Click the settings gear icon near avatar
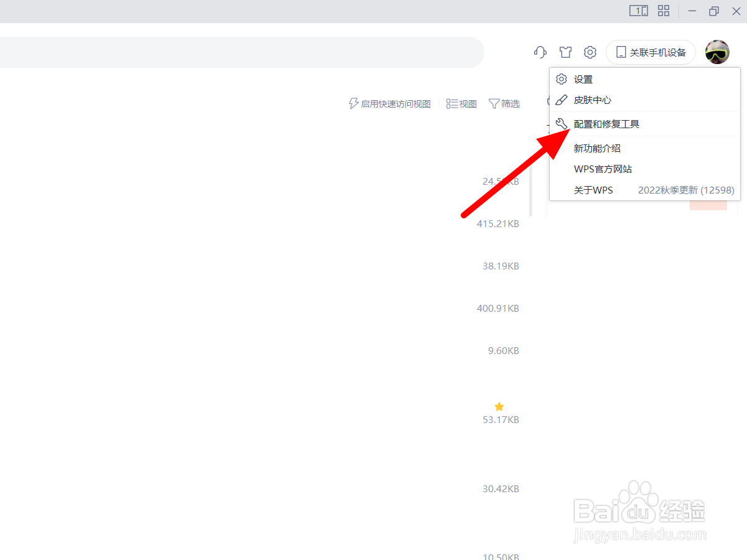This screenshot has height=560, width=747. point(590,52)
